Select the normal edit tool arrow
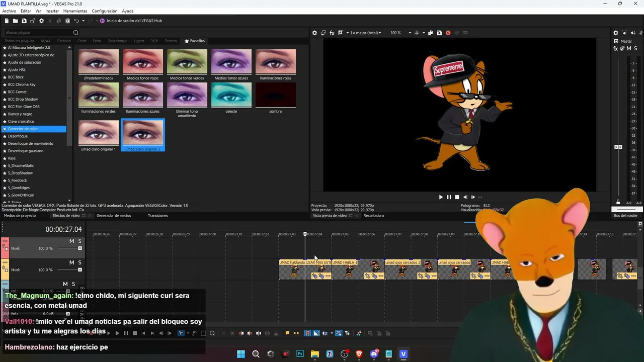The width and height of the screenshot is (644, 362). 181,333
